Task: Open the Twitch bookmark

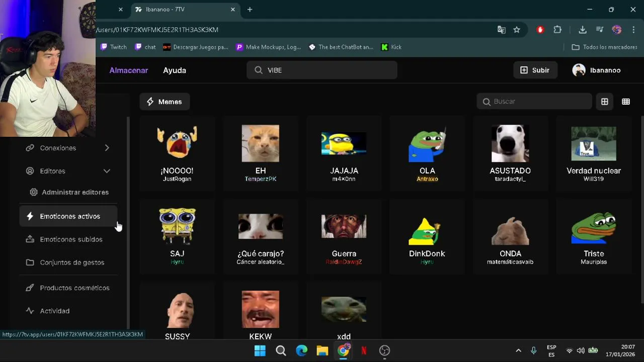Action: click(114, 47)
